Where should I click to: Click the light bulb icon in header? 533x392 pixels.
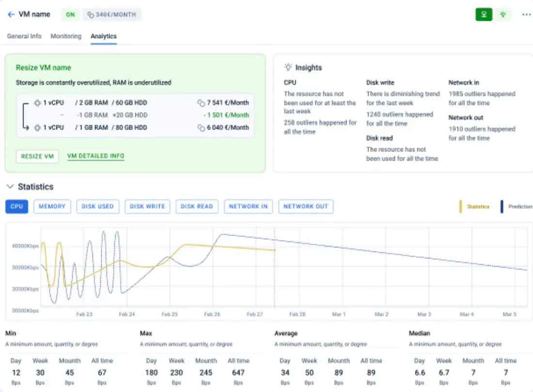(503, 15)
